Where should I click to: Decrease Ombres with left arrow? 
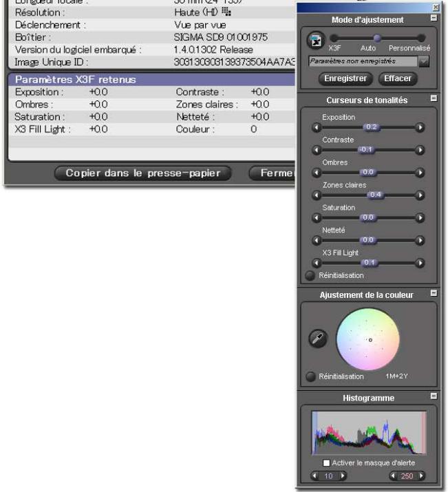point(317,173)
